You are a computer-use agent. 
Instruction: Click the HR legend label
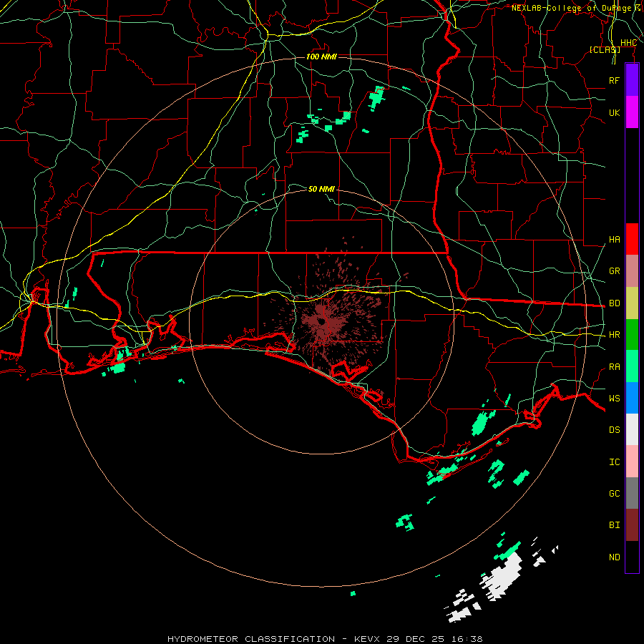614,335
